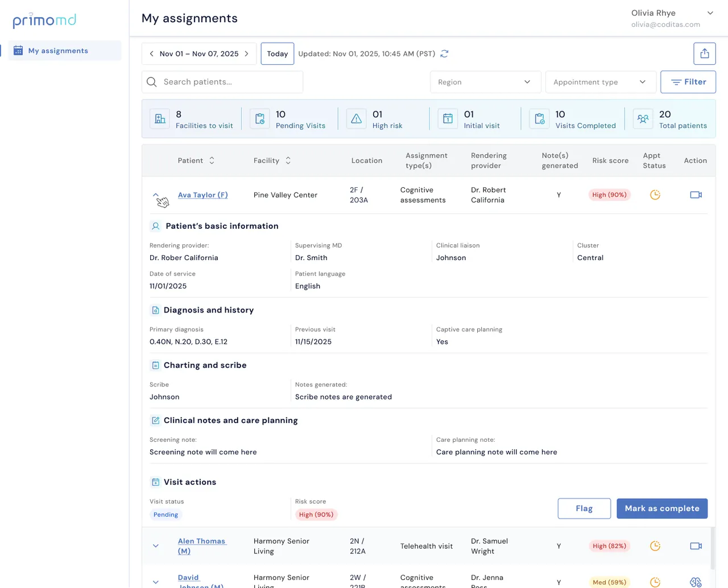The width and height of the screenshot is (728, 588).
Task: Click the Total patients group icon
Action: 643,118
